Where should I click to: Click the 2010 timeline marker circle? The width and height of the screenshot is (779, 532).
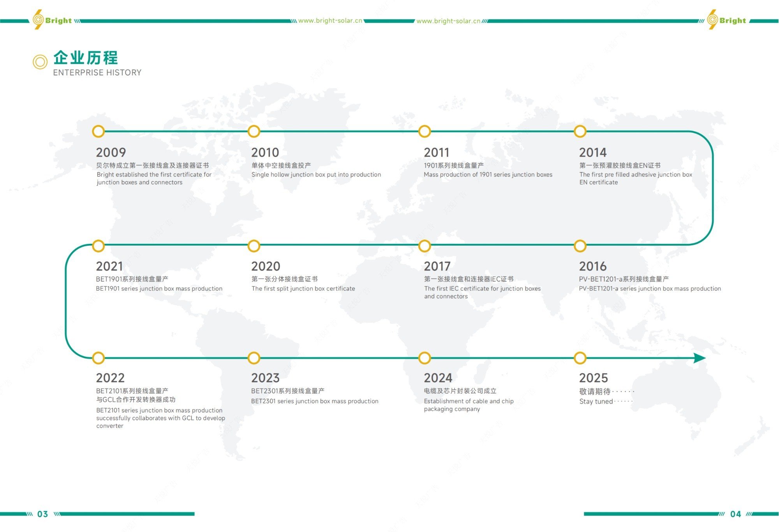pos(254,131)
